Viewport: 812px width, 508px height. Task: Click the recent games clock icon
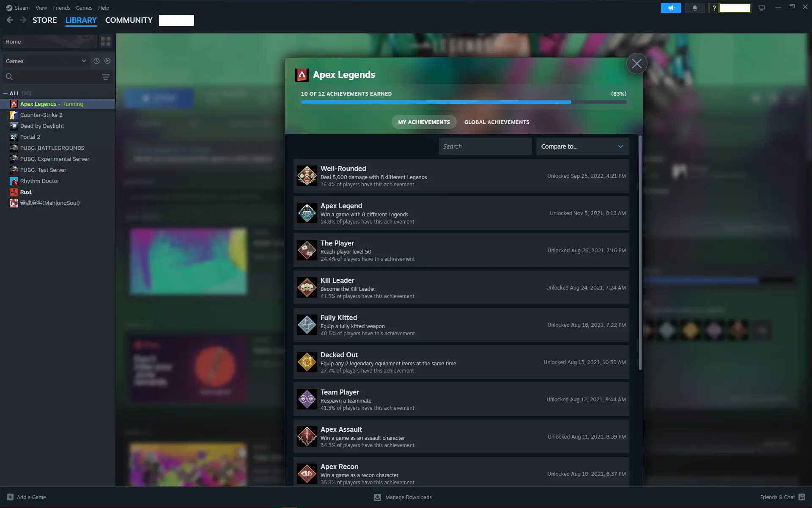pos(96,61)
